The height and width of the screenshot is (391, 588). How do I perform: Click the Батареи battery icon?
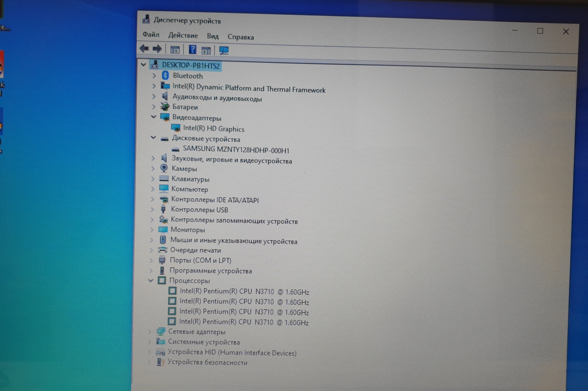(x=165, y=106)
